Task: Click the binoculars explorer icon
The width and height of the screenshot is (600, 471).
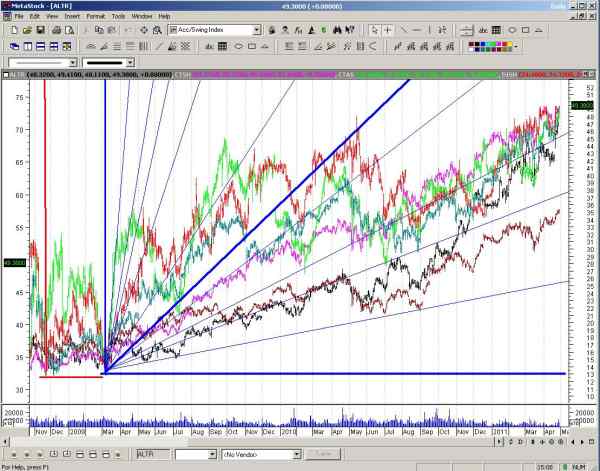Action: coord(337,30)
